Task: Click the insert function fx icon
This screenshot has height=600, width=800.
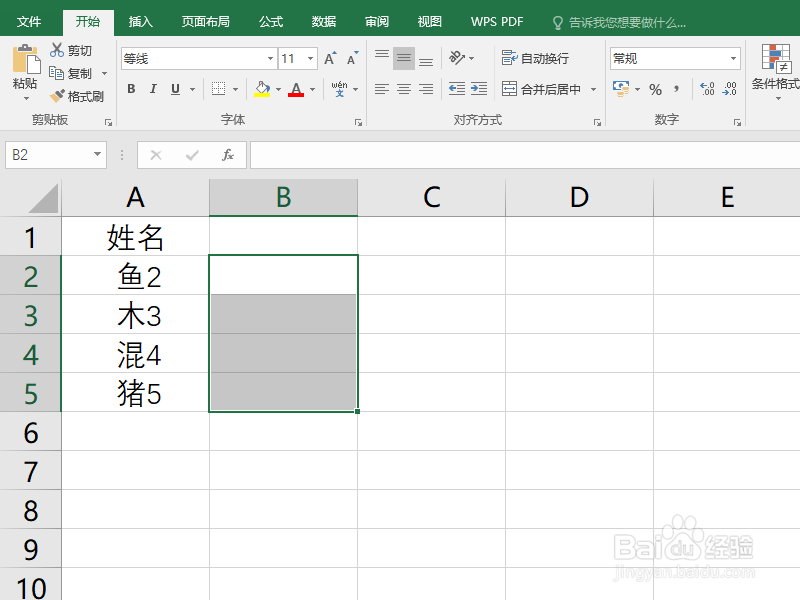Action: [228, 155]
